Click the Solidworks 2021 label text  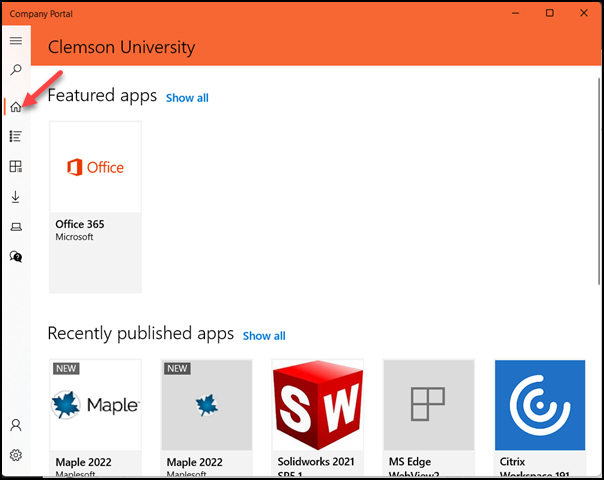point(316,462)
